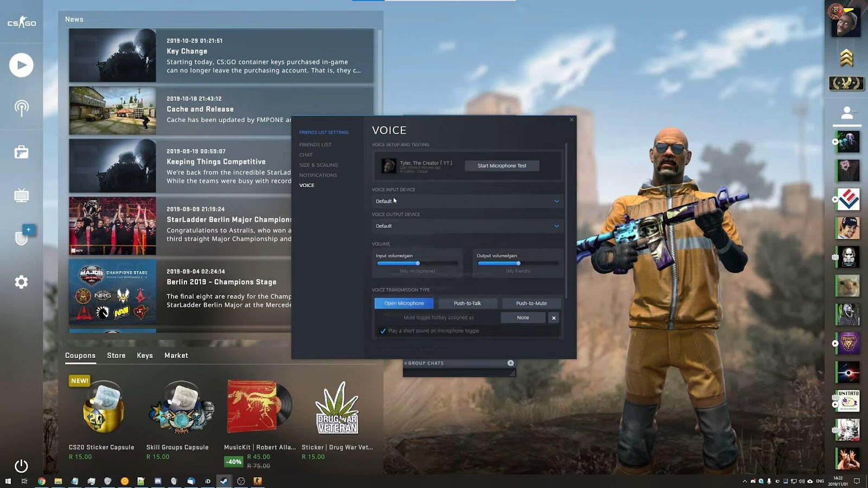Click Start Microphone Test button
This screenshot has height=488, width=868.
point(502,166)
